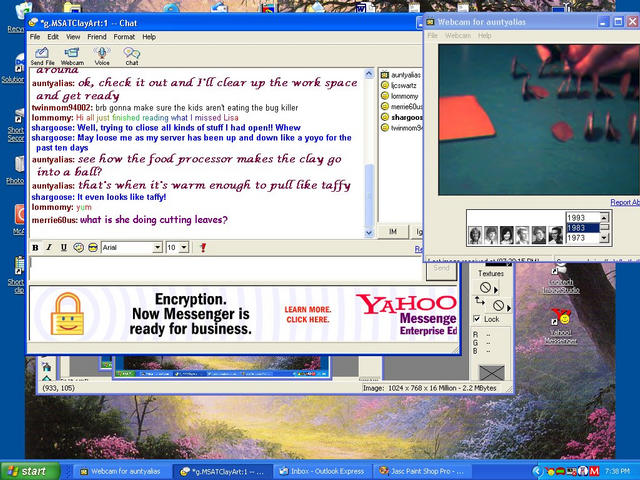The height and width of the screenshot is (480, 640).
Task: Click the red M tray icon
Action: [594, 471]
